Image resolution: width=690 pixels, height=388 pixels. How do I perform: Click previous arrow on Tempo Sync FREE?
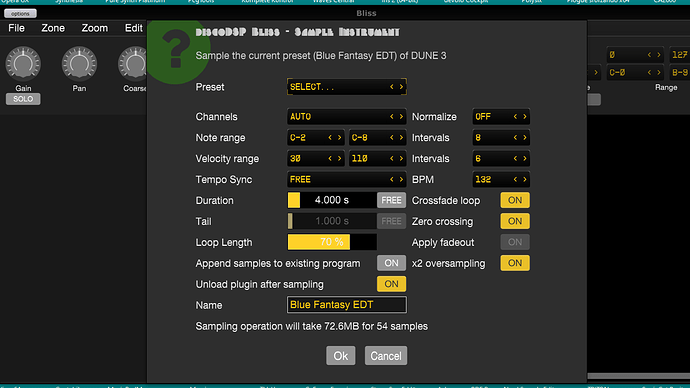click(x=392, y=179)
